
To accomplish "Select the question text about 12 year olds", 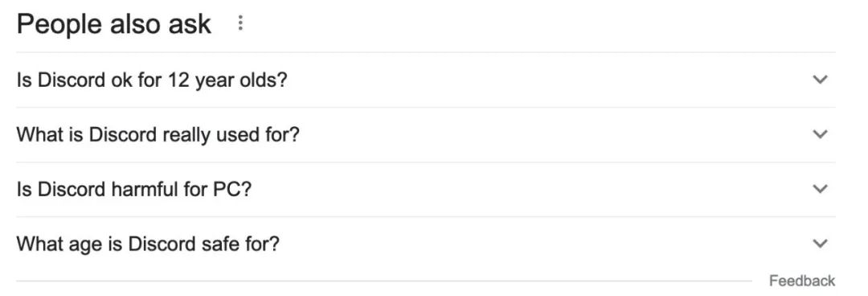I will click(152, 80).
